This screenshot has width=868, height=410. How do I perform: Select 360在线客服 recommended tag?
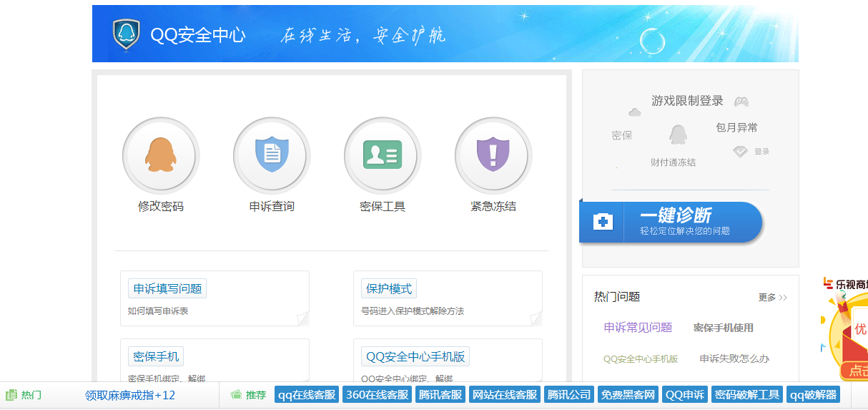pos(378,395)
